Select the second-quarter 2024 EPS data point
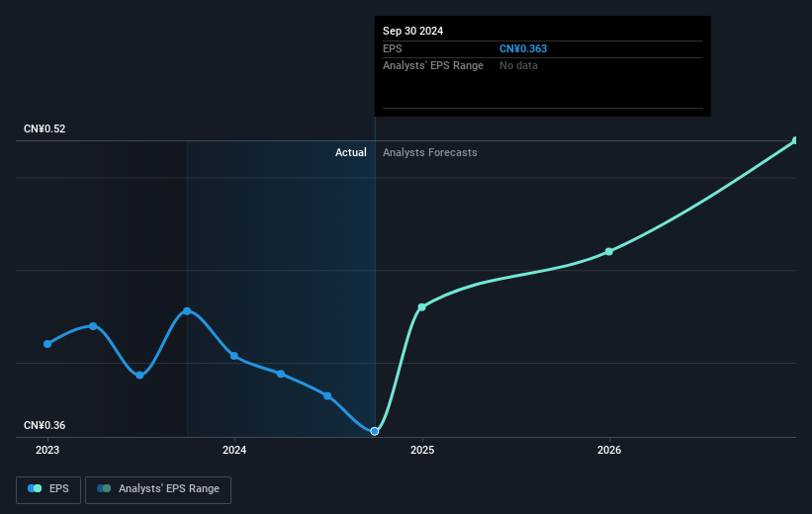The image size is (812, 514). coord(281,374)
